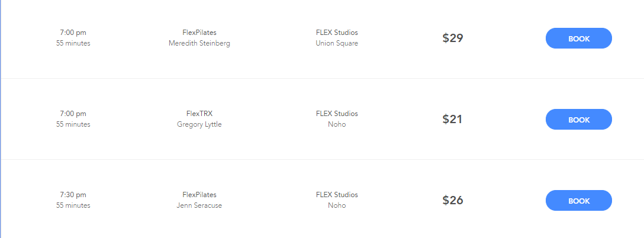This screenshot has width=644, height=238.
Task: Book the FlexTRX class with Gregory Lyttle
Action: pyautogui.click(x=578, y=120)
